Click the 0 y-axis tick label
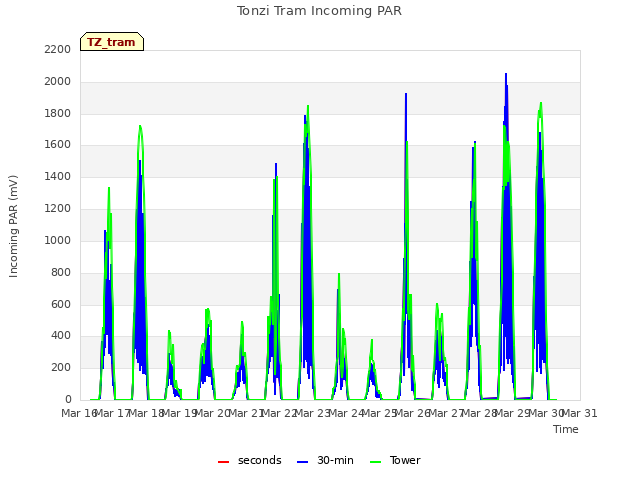The height and width of the screenshot is (480, 640). click(x=68, y=400)
